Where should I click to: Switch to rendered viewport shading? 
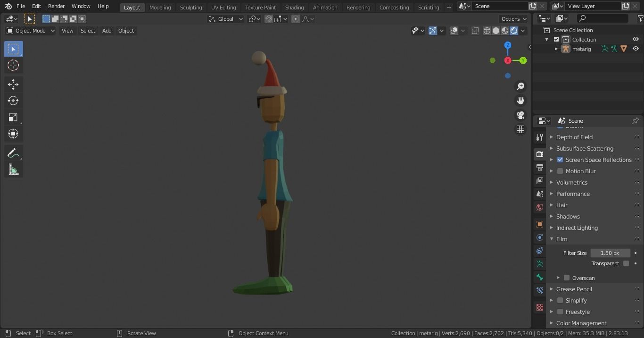tap(514, 31)
